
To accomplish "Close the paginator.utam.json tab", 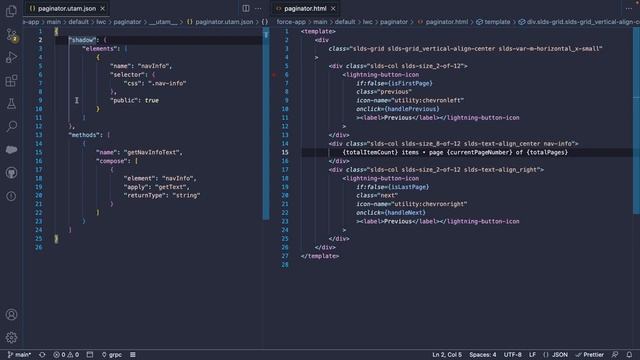I will 102,8.
